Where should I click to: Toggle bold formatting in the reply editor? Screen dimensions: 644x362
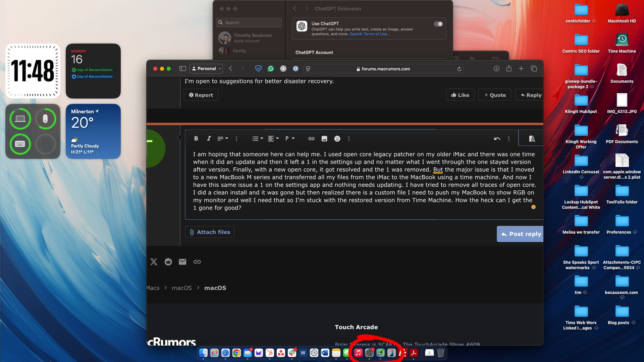196,138
